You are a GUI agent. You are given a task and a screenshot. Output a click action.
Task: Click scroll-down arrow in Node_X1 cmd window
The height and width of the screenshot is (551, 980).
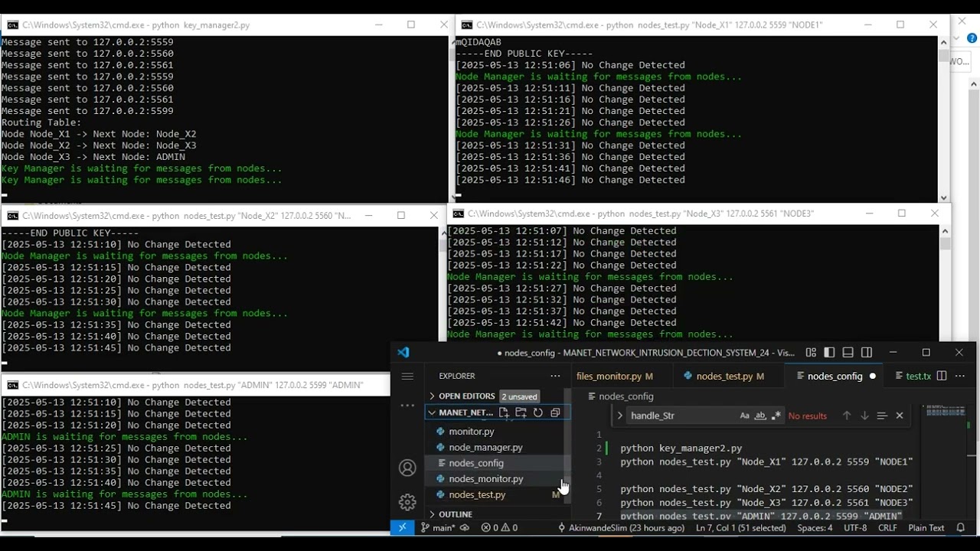pos(943,197)
